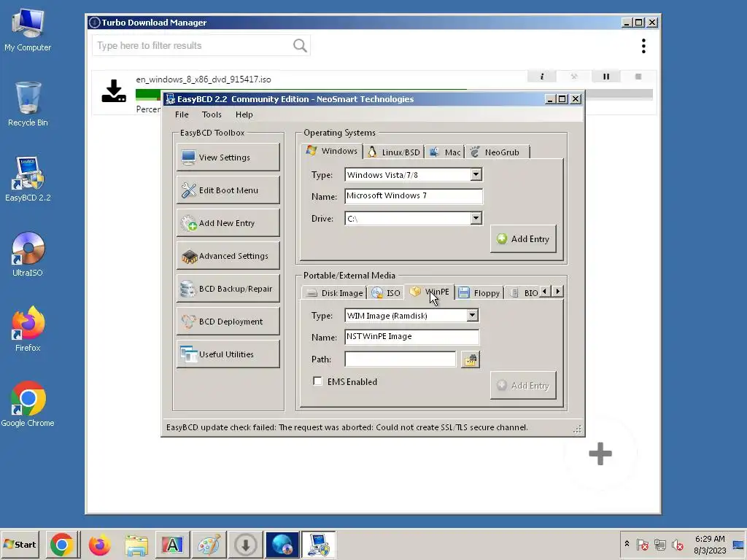This screenshot has height=560, width=747.
Task: Click the empty Path input field
Action: point(400,359)
